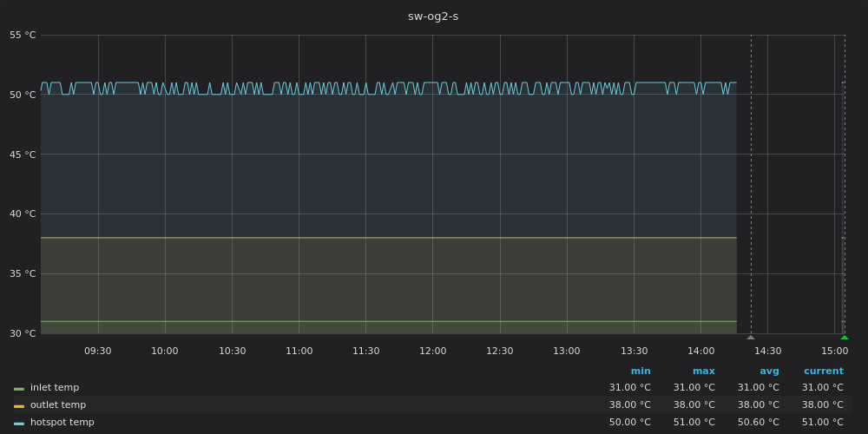The width and height of the screenshot is (868, 434).
Task: Click the yellow outlet temp color swatch
Action: pos(19,405)
